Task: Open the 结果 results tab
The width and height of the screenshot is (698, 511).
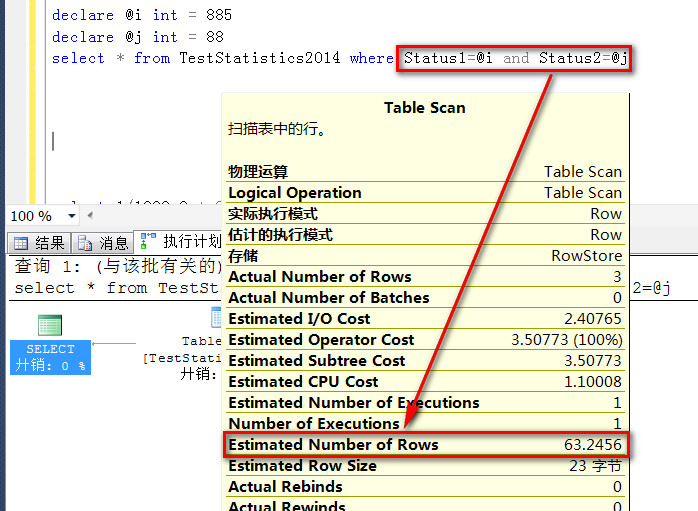Action: point(39,243)
